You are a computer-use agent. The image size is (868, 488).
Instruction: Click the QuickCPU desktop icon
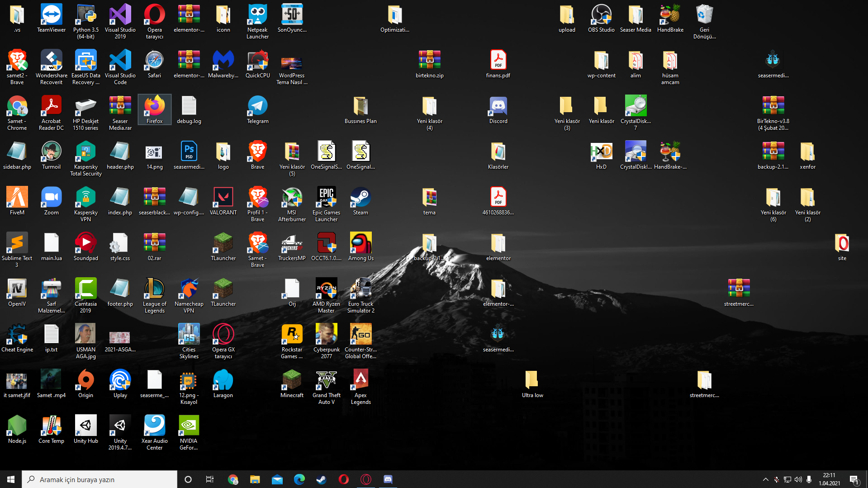coord(257,64)
